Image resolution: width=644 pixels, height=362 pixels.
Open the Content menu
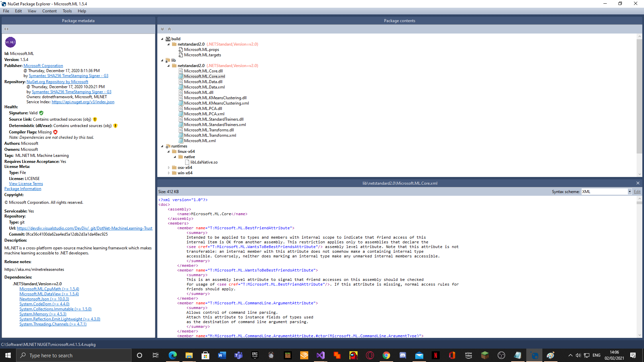pyautogui.click(x=49, y=11)
